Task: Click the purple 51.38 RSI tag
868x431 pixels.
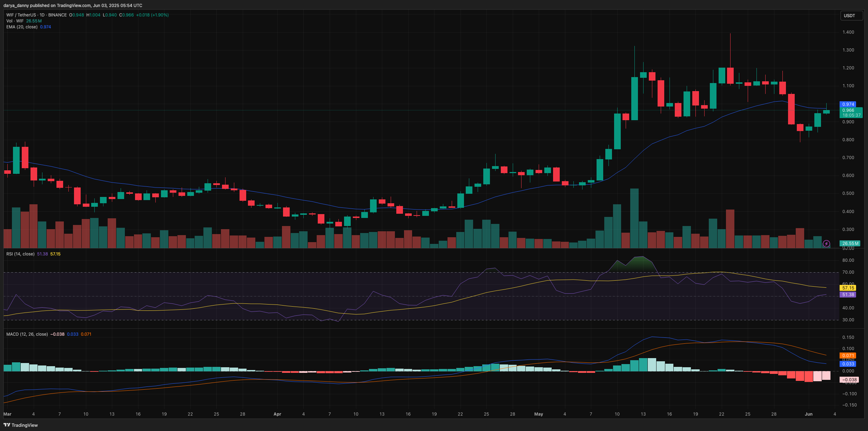Action: pos(848,295)
